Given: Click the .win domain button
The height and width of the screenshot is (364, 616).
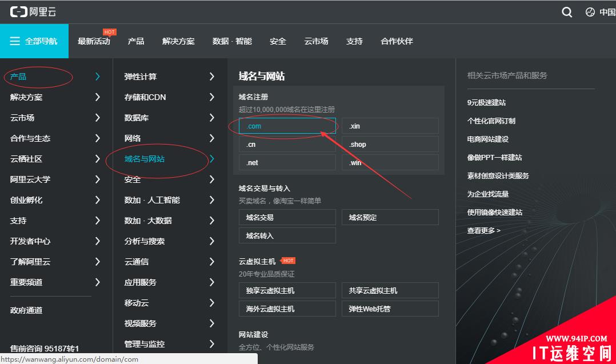Looking at the screenshot, I should coord(390,162).
